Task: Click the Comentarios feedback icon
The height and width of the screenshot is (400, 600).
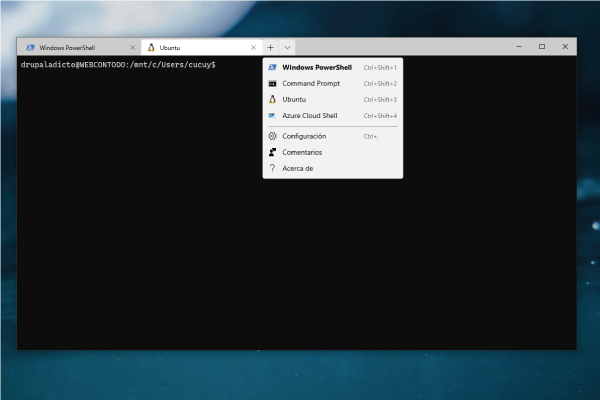Action: click(x=272, y=152)
